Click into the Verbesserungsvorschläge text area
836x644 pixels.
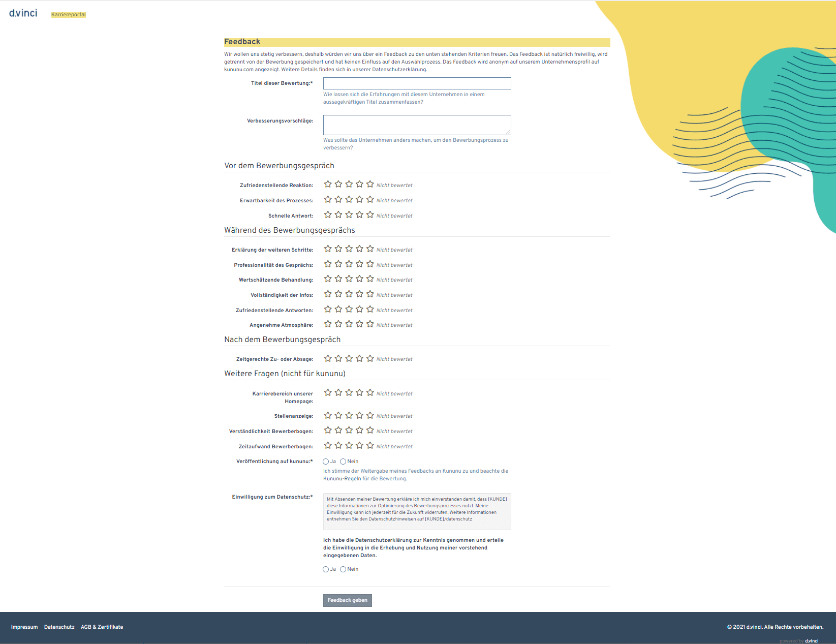tap(417, 125)
